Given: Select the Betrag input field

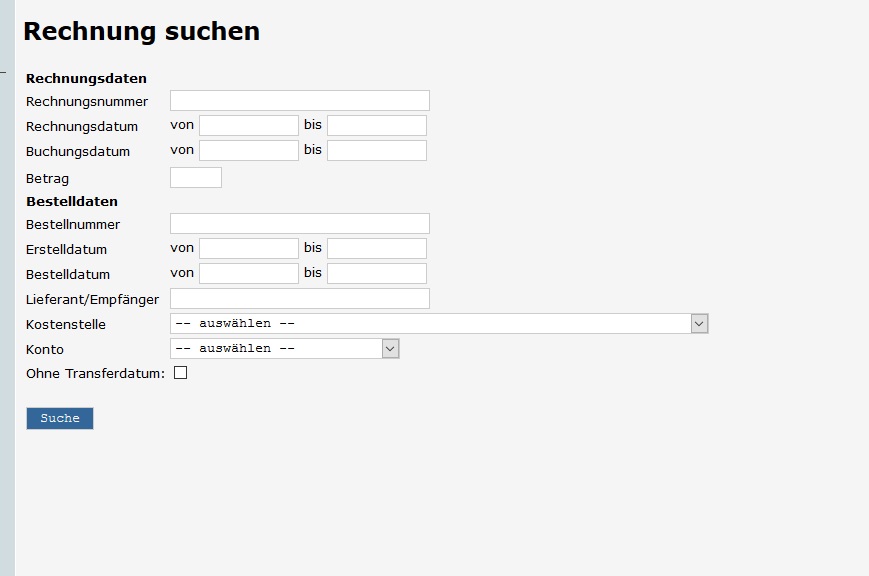Looking at the screenshot, I should (195, 178).
